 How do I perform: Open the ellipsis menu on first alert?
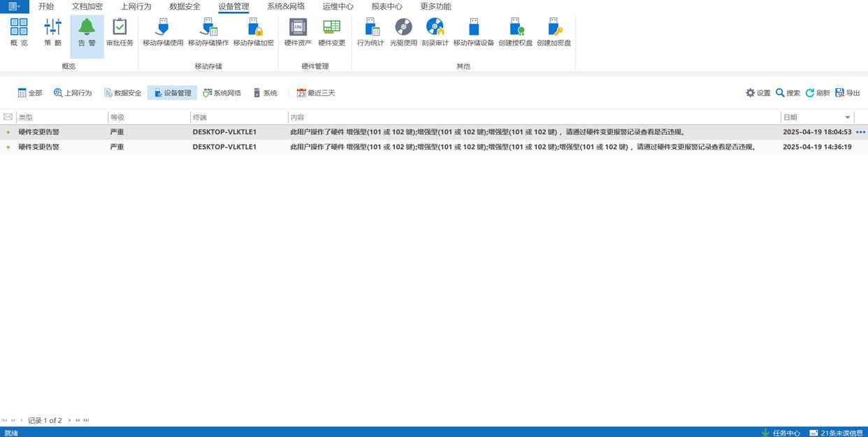[860, 132]
